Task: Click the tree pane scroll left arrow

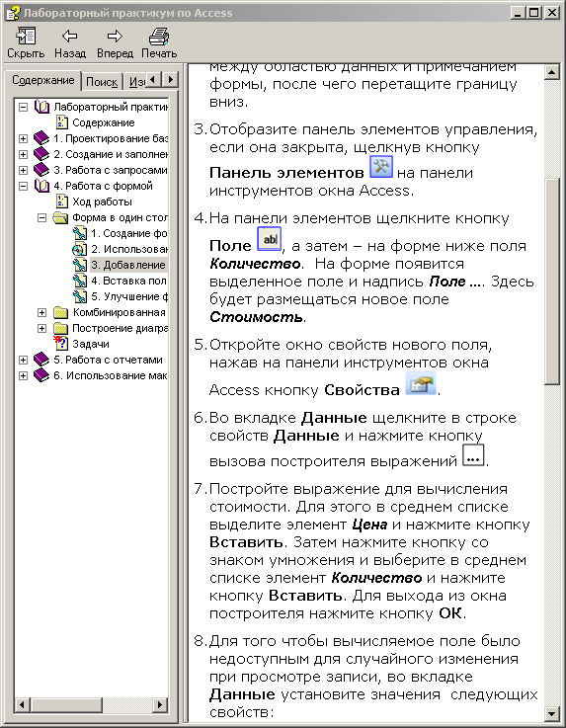Action: pyautogui.click(x=22, y=704)
